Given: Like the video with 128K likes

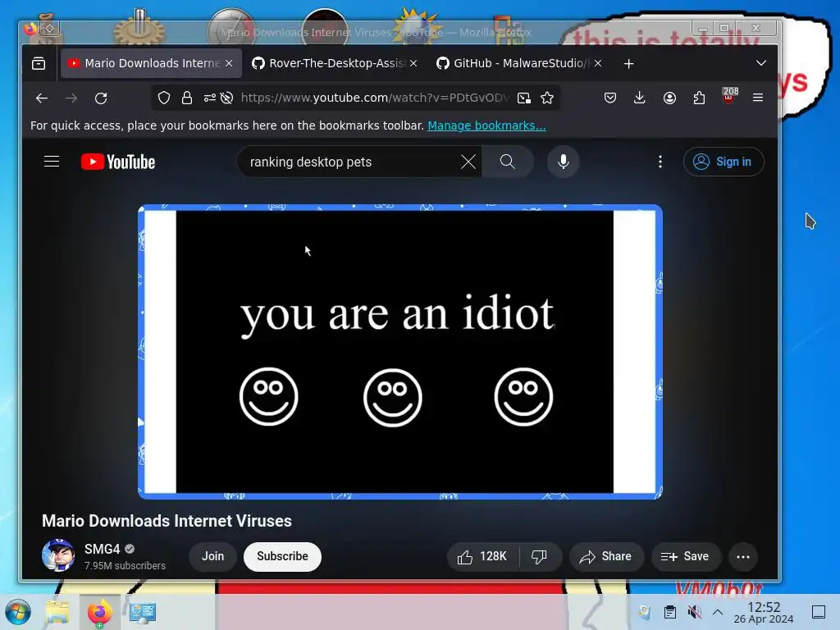Looking at the screenshot, I should point(482,557).
